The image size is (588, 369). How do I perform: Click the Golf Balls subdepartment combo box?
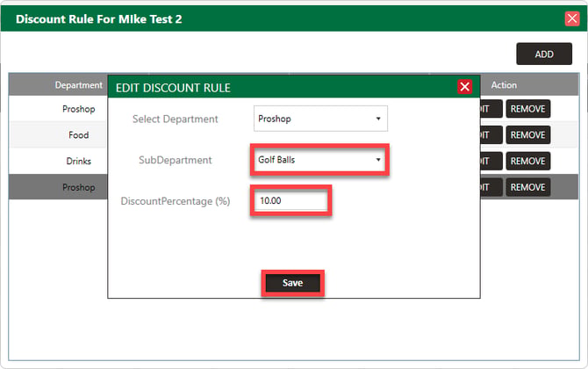[320, 160]
